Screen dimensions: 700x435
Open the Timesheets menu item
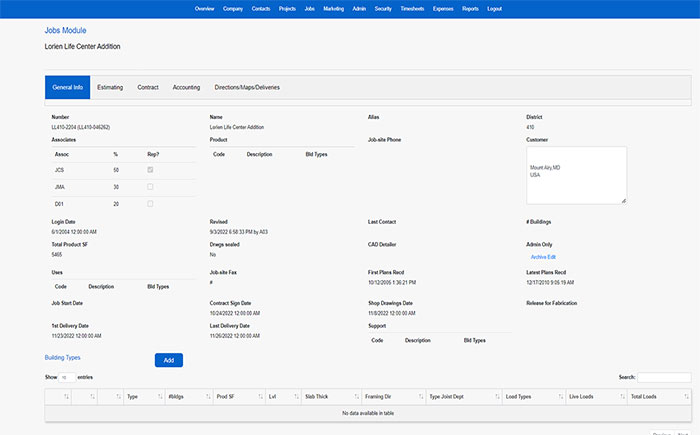point(412,8)
